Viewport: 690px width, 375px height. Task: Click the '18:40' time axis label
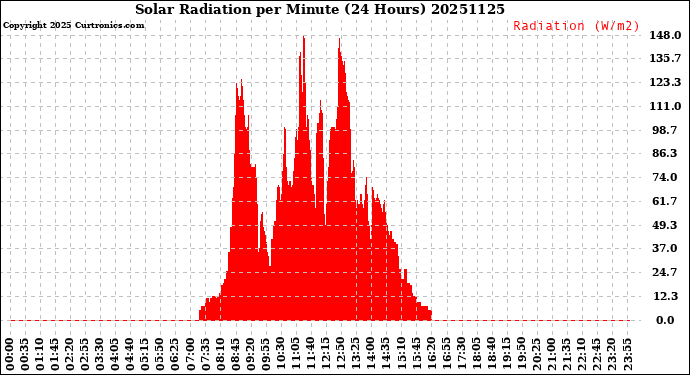click(492, 355)
